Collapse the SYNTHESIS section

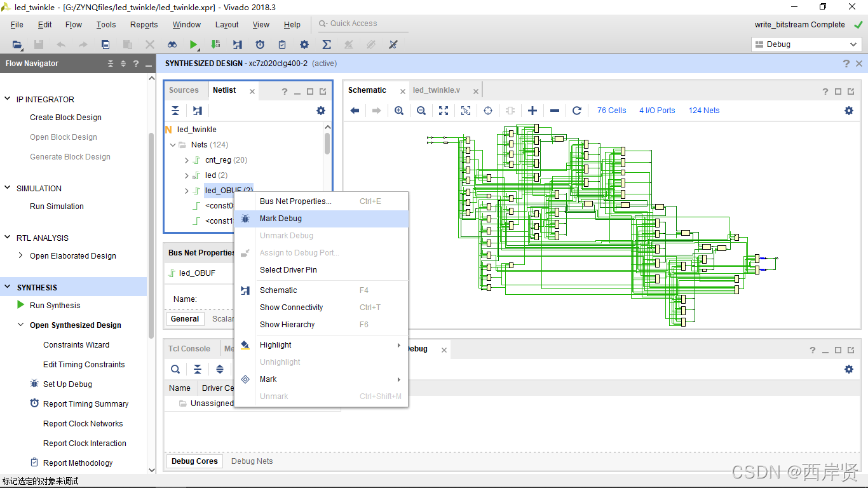8,287
